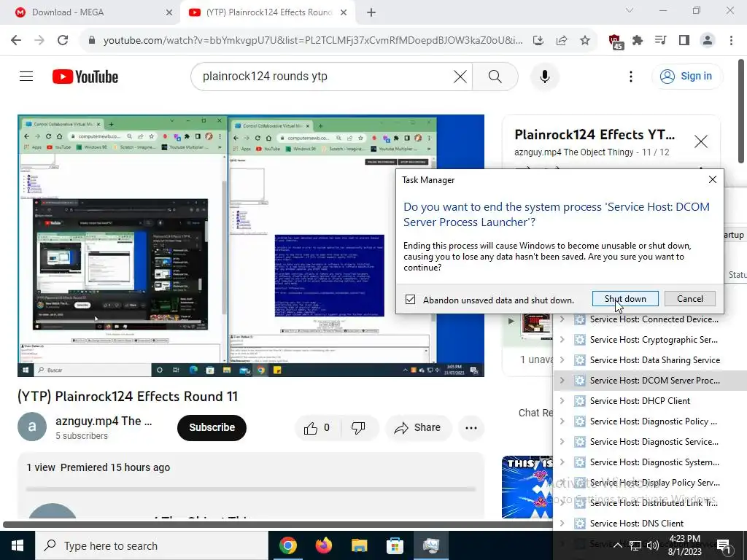This screenshot has width=747, height=560.
Task: Open File Explorer from the taskbar
Action: [359, 545]
